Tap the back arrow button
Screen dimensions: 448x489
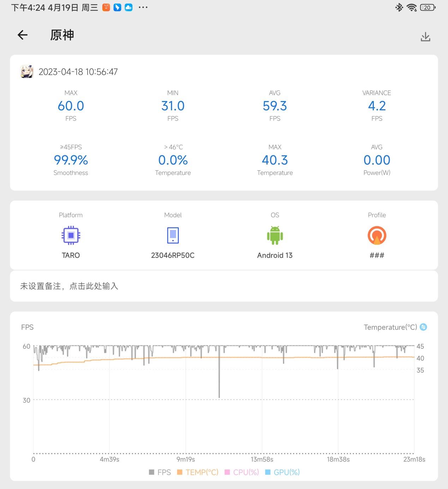(x=23, y=35)
